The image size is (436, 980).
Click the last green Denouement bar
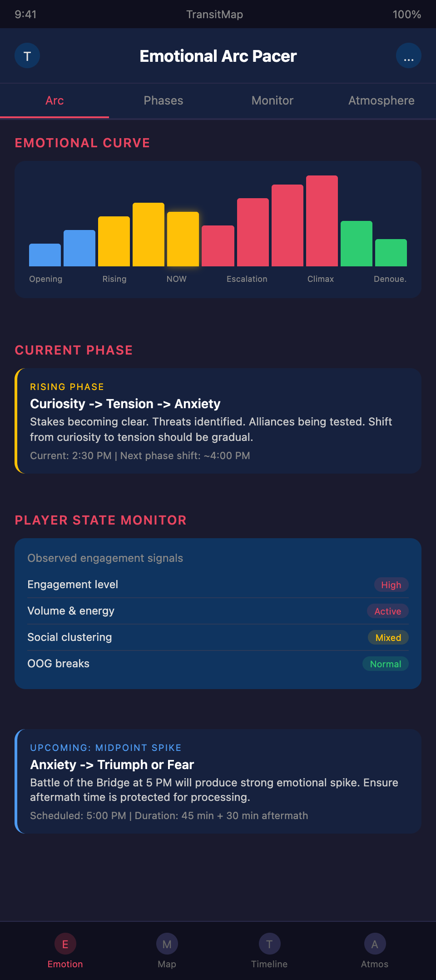pyautogui.click(x=391, y=253)
